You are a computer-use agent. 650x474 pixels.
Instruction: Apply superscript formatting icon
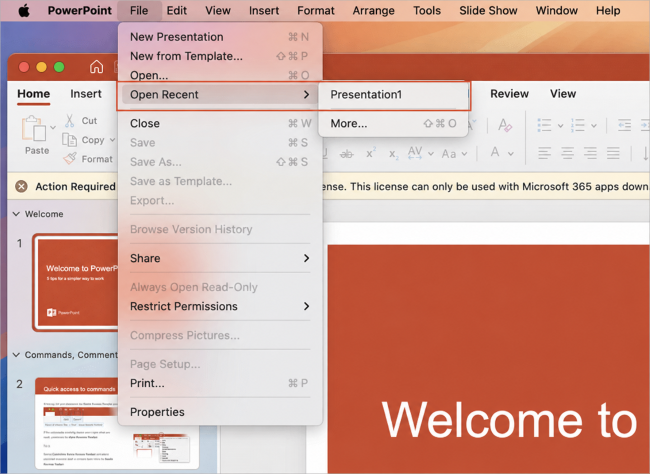pyautogui.click(x=371, y=153)
